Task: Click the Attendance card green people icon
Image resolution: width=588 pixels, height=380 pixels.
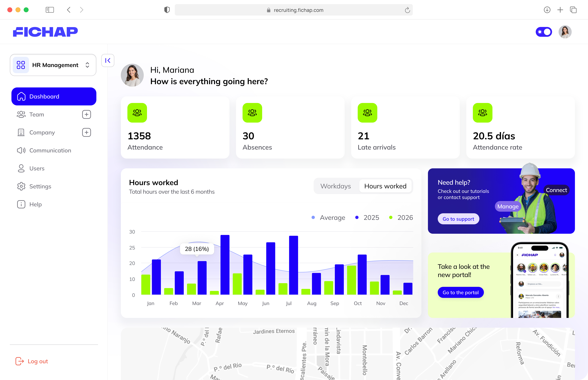Action: coord(137,113)
